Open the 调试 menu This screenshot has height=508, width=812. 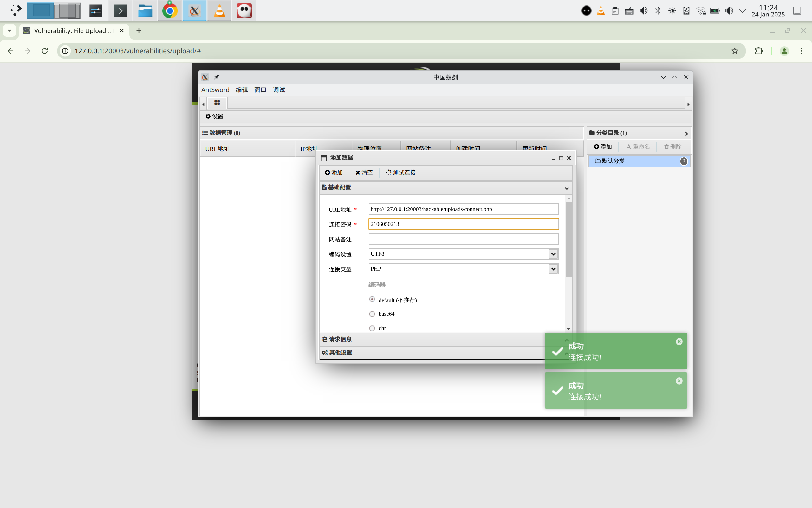(279, 90)
